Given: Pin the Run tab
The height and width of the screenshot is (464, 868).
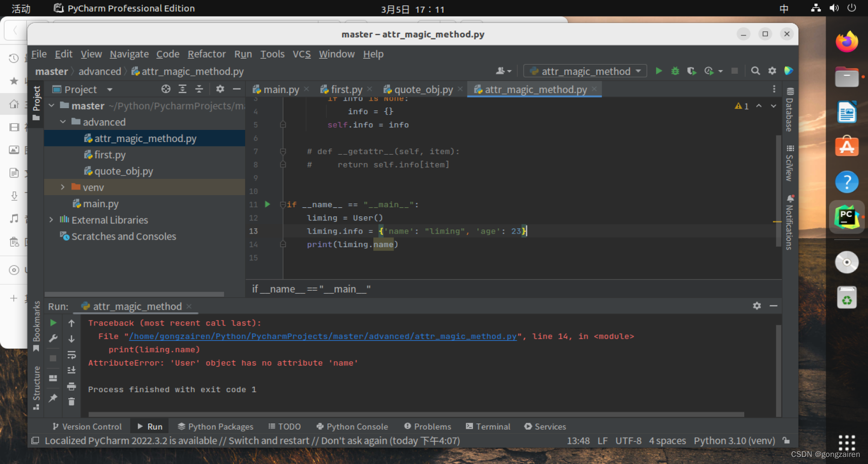Looking at the screenshot, I should (53, 398).
